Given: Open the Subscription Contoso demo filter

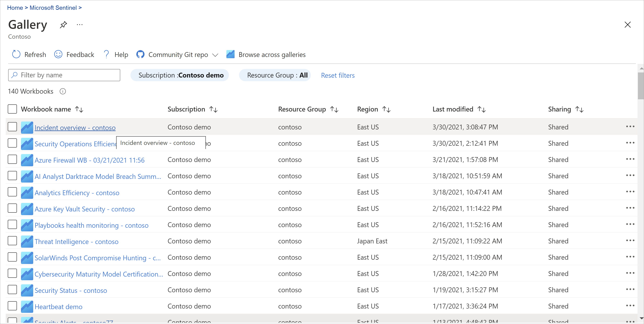Looking at the screenshot, I should point(180,75).
